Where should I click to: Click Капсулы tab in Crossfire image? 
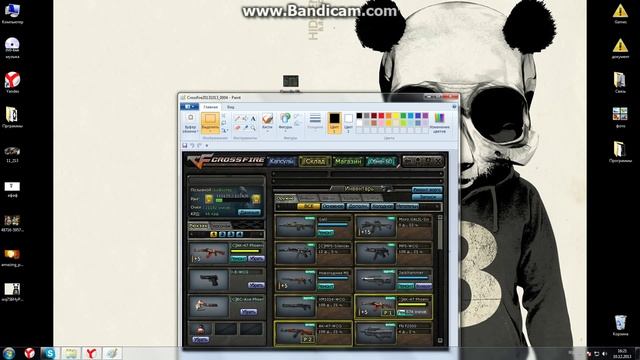282,161
